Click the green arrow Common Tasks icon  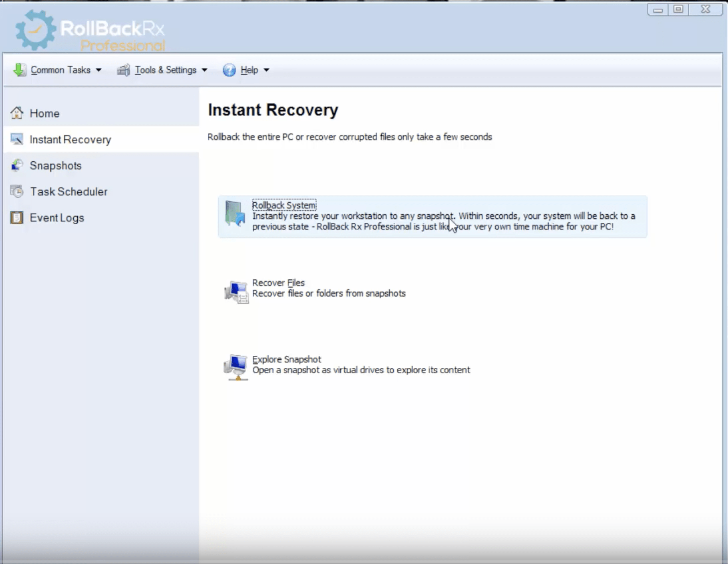point(19,70)
